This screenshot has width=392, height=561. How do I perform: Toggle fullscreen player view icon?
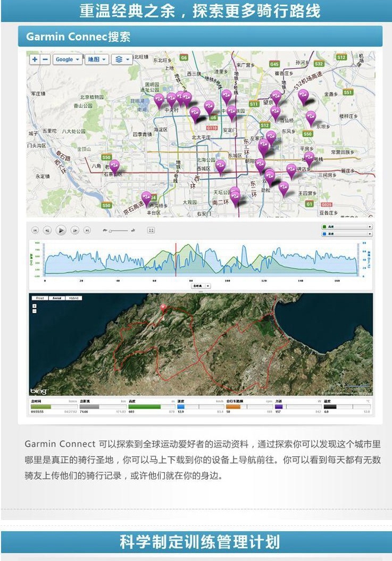pyautogui.click(x=151, y=230)
